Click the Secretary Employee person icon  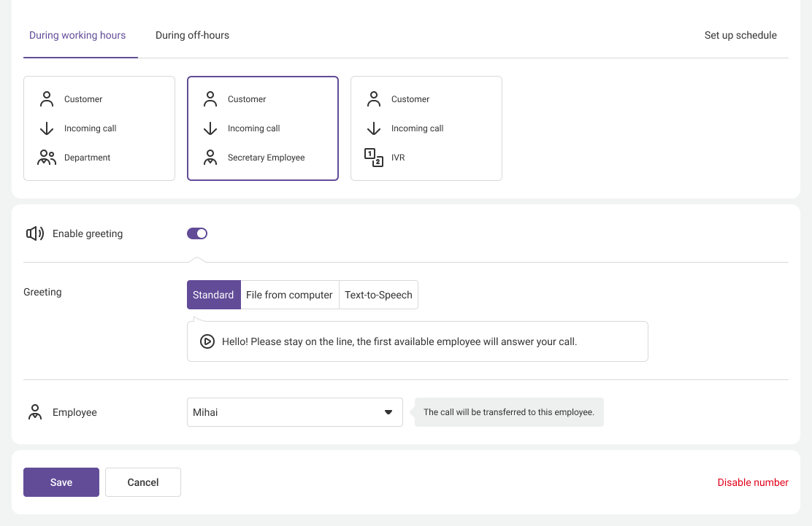pos(210,158)
